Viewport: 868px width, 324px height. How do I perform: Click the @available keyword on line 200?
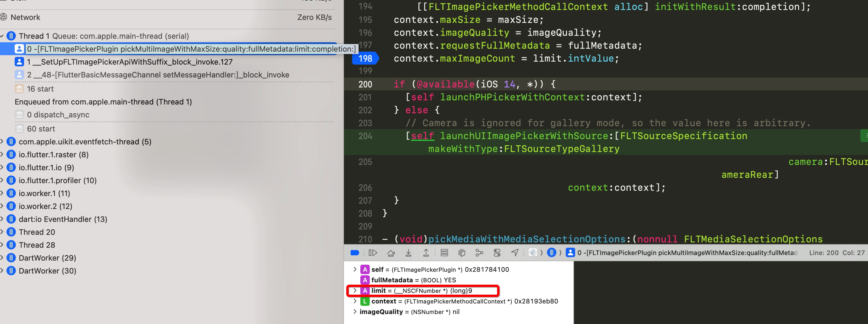(x=445, y=84)
